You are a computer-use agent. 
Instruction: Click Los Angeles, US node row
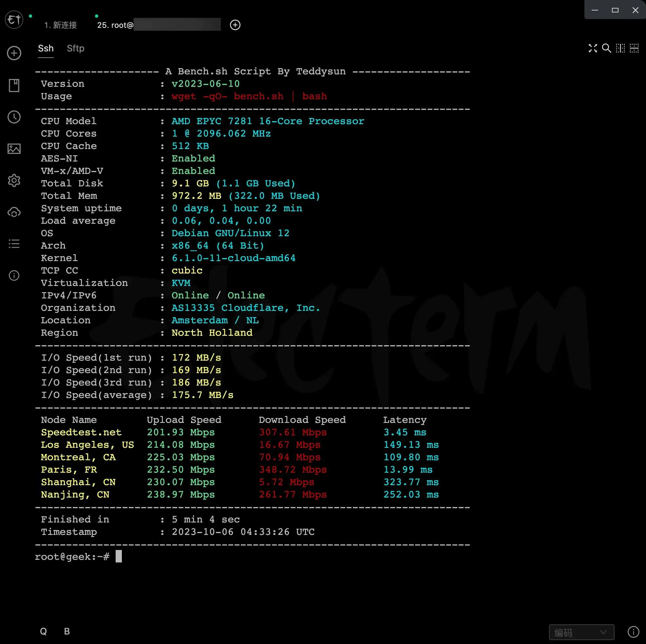(x=240, y=445)
